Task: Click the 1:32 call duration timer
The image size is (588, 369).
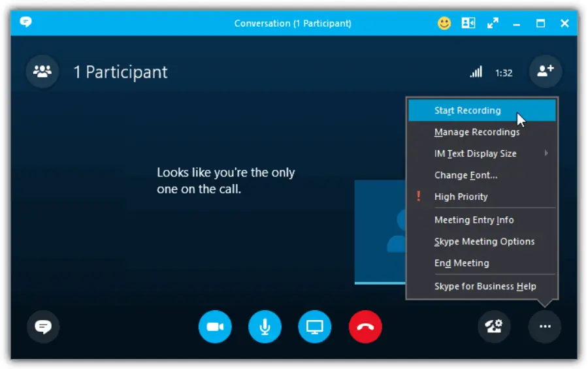Action: tap(504, 72)
